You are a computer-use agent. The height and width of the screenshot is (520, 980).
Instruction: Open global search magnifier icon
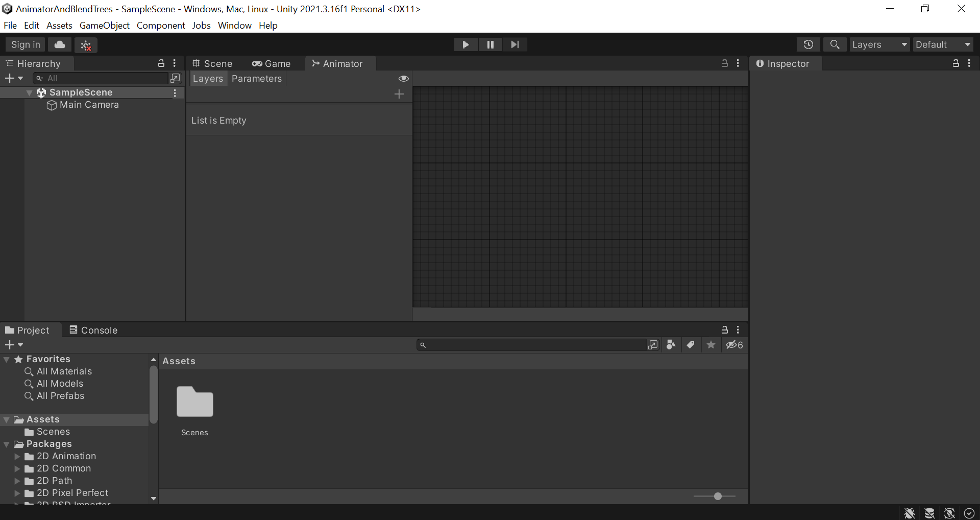pos(835,44)
